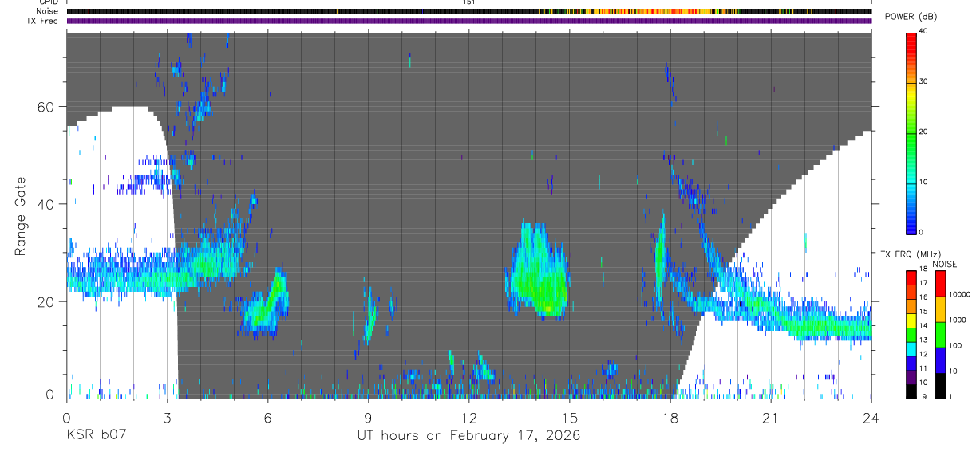
Task: Select the blue segment of NOISE colorbar
Action: 939,360
